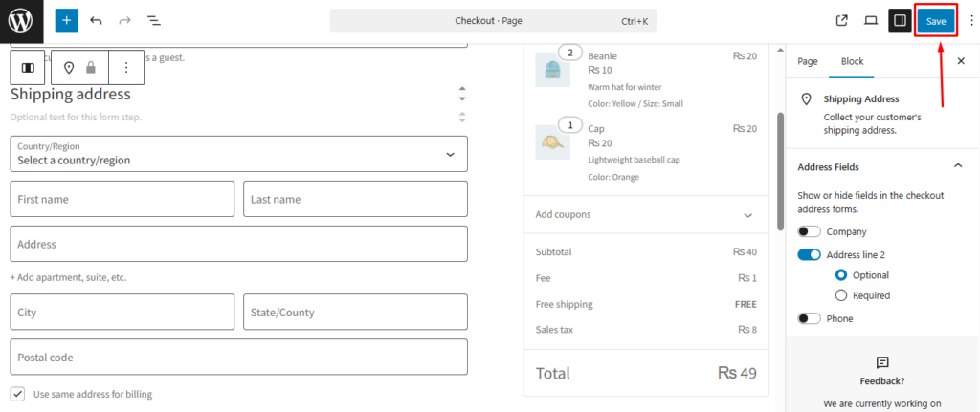Switch to the Block tab
Viewport: 980px width, 412px height.
point(852,61)
